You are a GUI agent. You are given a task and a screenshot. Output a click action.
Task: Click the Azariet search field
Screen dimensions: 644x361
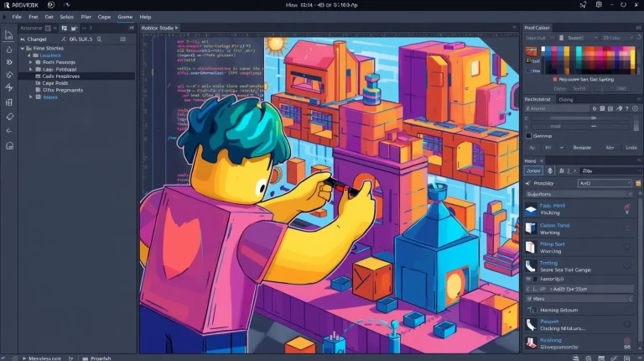pos(558,108)
